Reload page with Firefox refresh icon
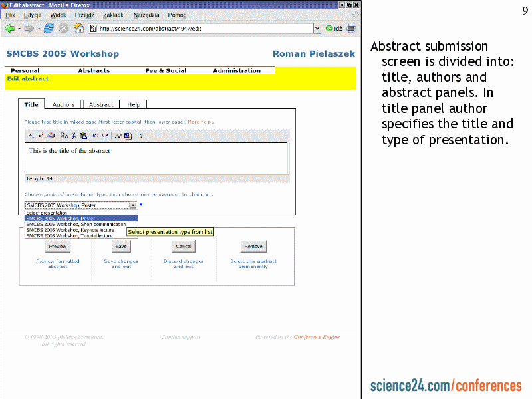The width and height of the screenshot is (532, 399). [49, 28]
